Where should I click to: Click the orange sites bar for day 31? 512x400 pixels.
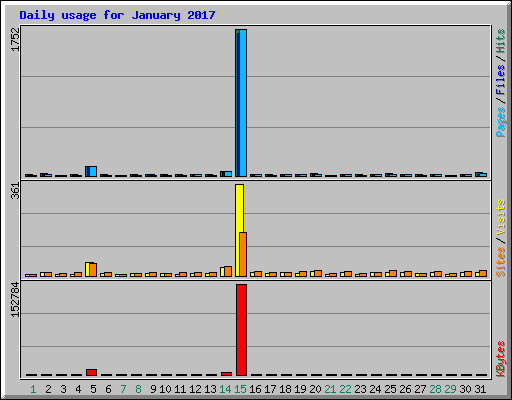click(x=483, y=273)
